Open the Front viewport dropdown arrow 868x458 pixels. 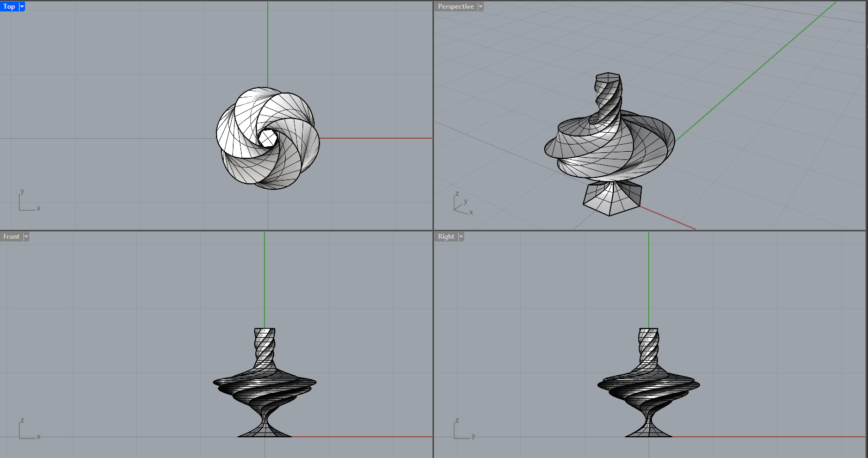click(x=26, y=237)
